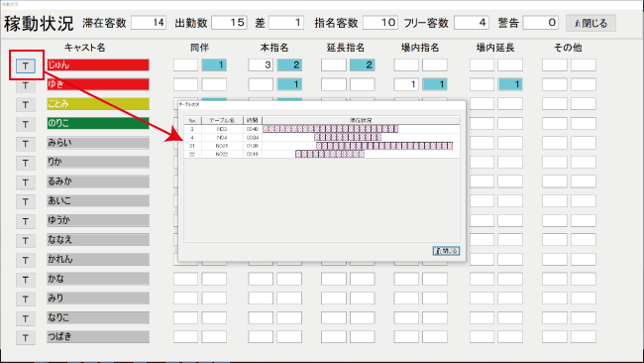Viewport: 644px width, 363px height.
Task: Click the T button beside りか
Action: [x=26, y=164]
